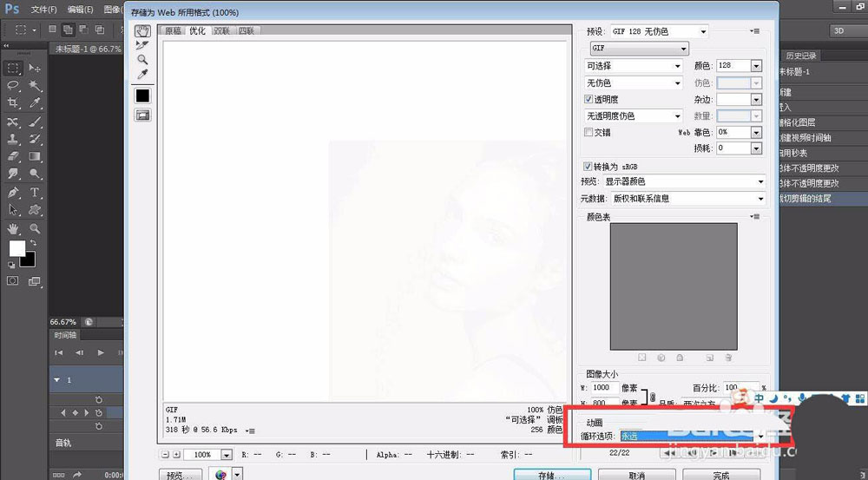Choose the Zoom tool in Save for Web dialog

pyautogui.click(x=143, y=60)
